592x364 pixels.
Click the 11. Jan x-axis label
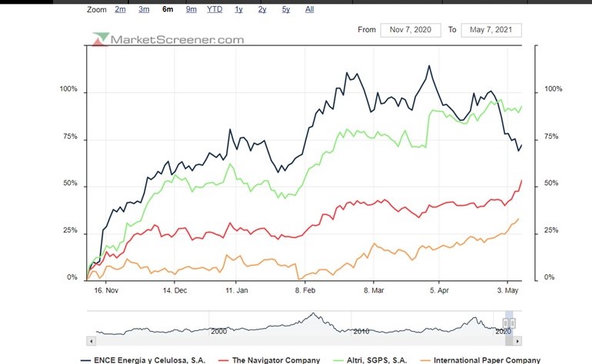coord(236,290)
